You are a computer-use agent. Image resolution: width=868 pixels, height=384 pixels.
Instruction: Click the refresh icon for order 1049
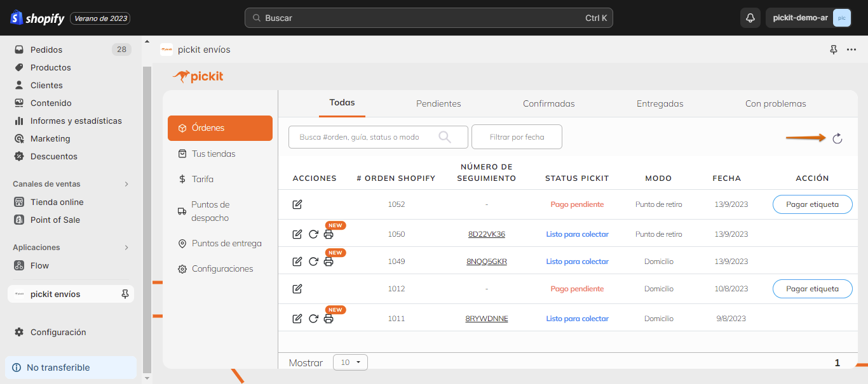click(x=313, y=262)
